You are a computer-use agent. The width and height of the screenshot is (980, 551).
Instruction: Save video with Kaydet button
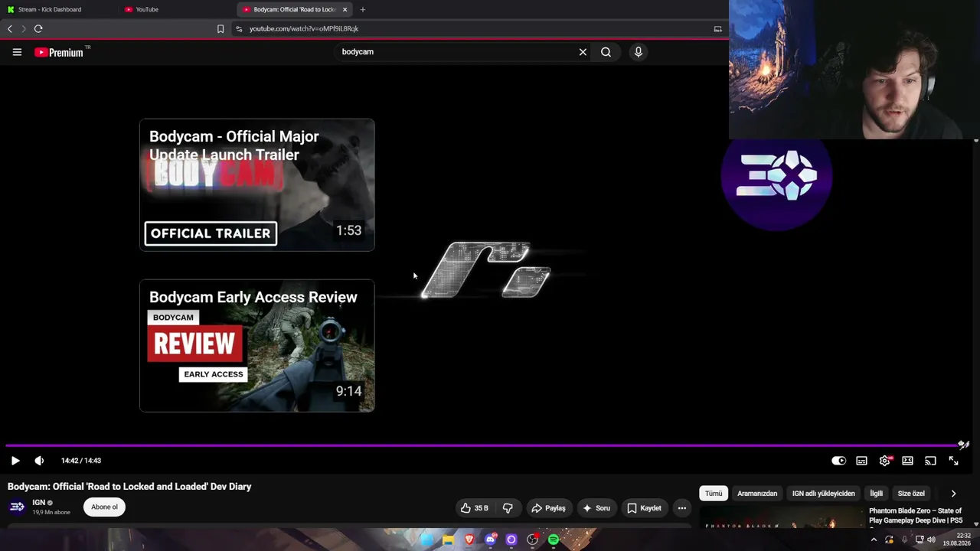[644, 508]
